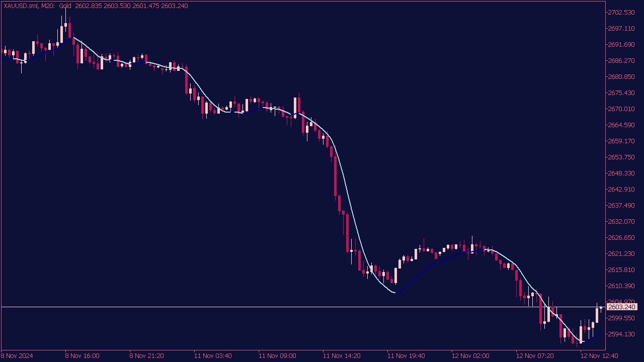Click the last candle on the chart

point(601,308)
